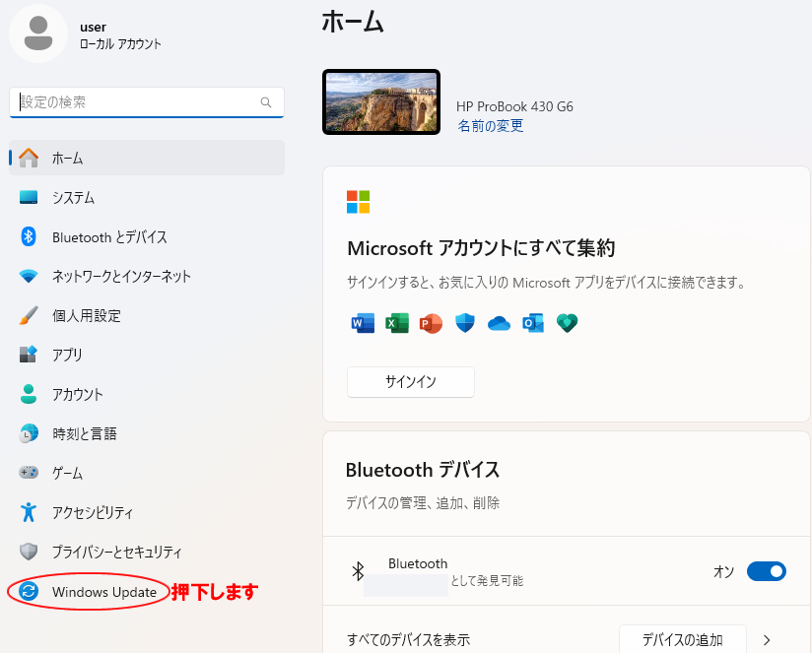The height and width of the screenshot is (653, 812).
Task: Click the Gaming controller icon
Action: pyautogui.click(x=29, y=473)
